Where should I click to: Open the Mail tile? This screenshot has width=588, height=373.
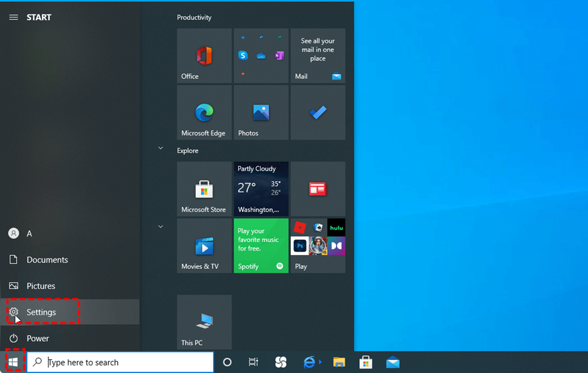(x=318, y=56)
